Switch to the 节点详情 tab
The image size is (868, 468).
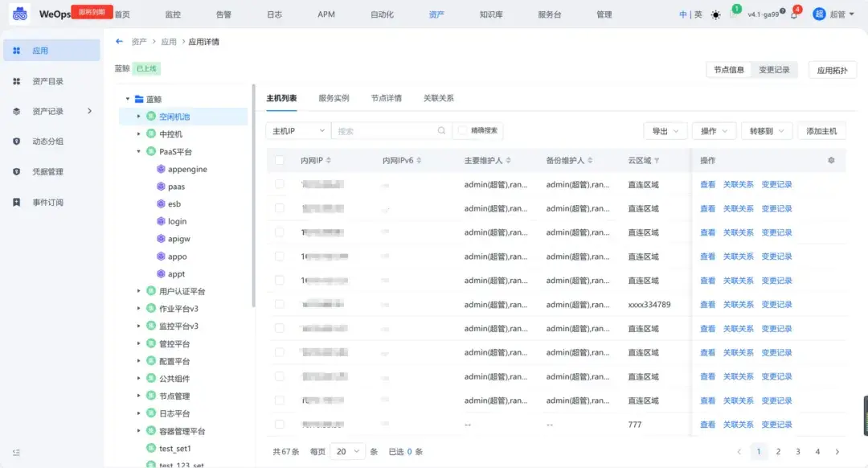387,98
